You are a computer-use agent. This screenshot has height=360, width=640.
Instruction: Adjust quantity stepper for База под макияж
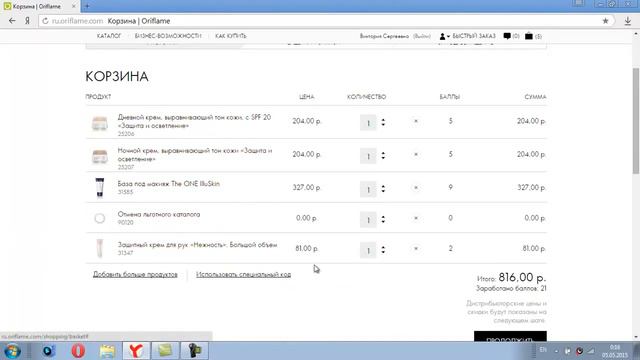pyautogui.click(x=383, y=189)
